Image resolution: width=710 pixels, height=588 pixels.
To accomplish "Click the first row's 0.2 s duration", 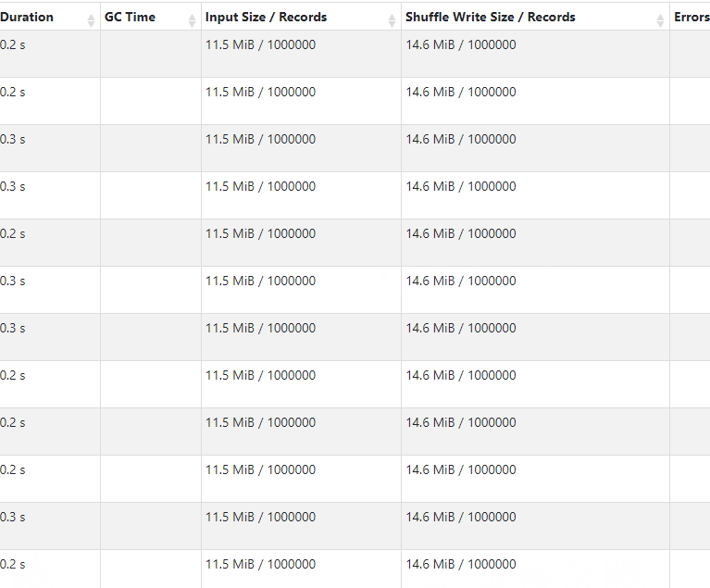I will [x=13, y=45].
